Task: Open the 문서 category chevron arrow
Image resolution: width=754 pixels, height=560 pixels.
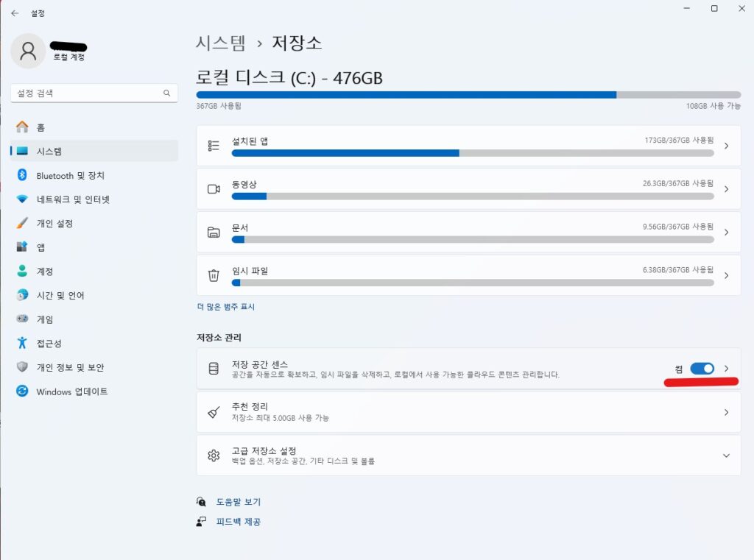Action: point(726,233)
